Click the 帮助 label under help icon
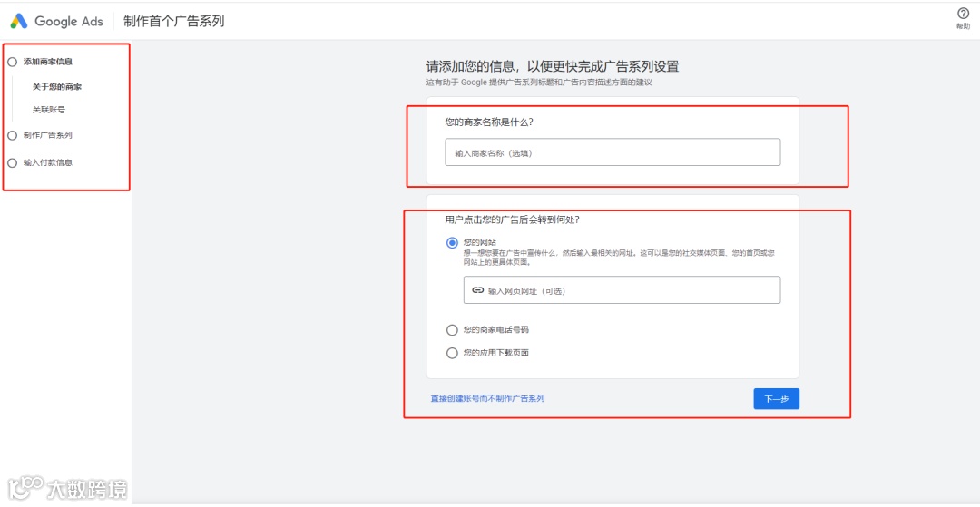The height and width of the screenshot is (507, 980). [963, 26]
